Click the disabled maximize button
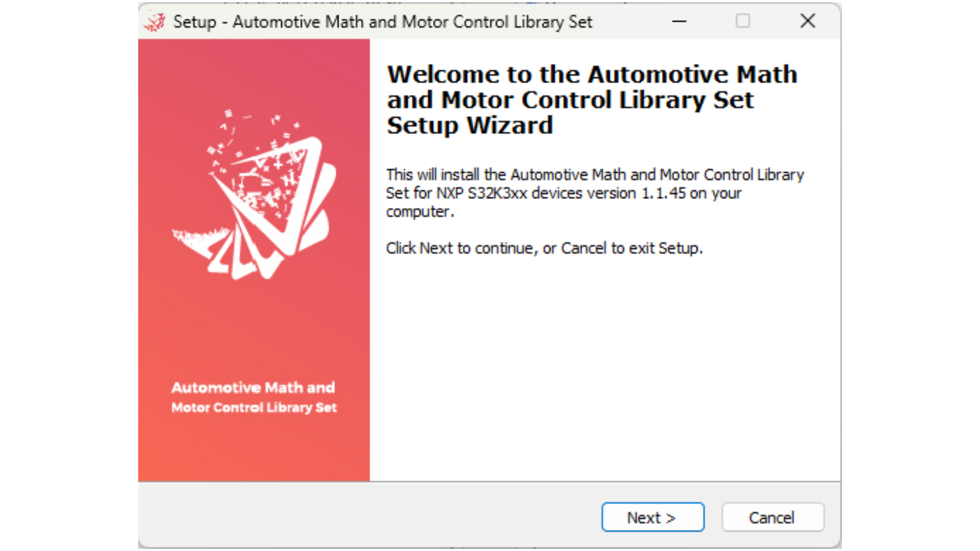Screen dimensions: 980x551 (x=743, y=22)
